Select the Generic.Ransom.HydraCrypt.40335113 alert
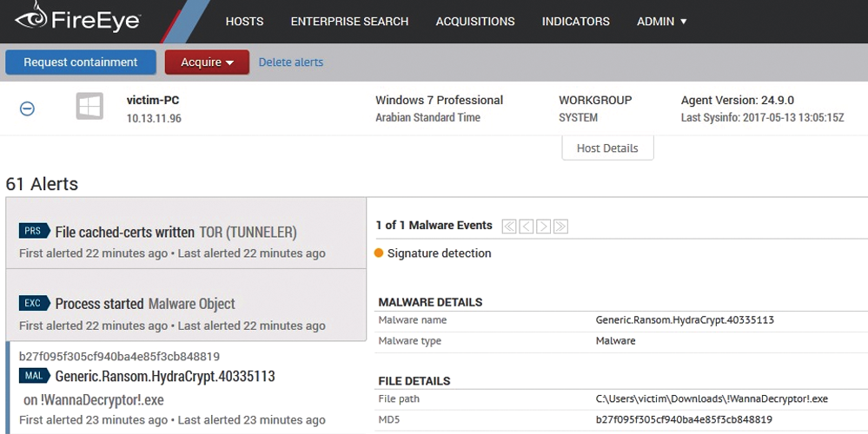 pyautogui.click(x=186, y=387)
